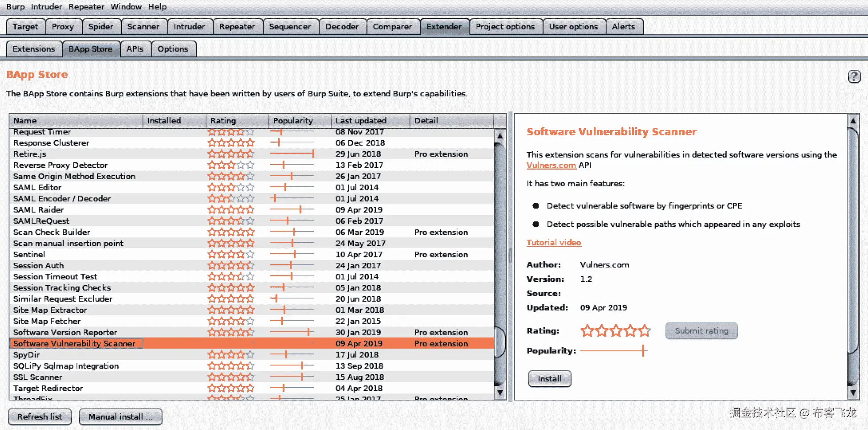Open the Window menu
Image resolution: width=868 pixels, height=430 pixels.
click(x=126, y=7)
